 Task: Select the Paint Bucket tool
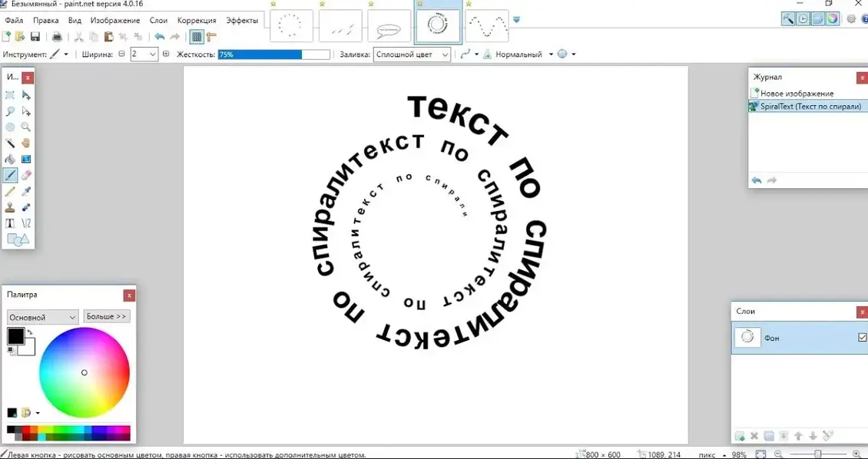coord(10,159)
